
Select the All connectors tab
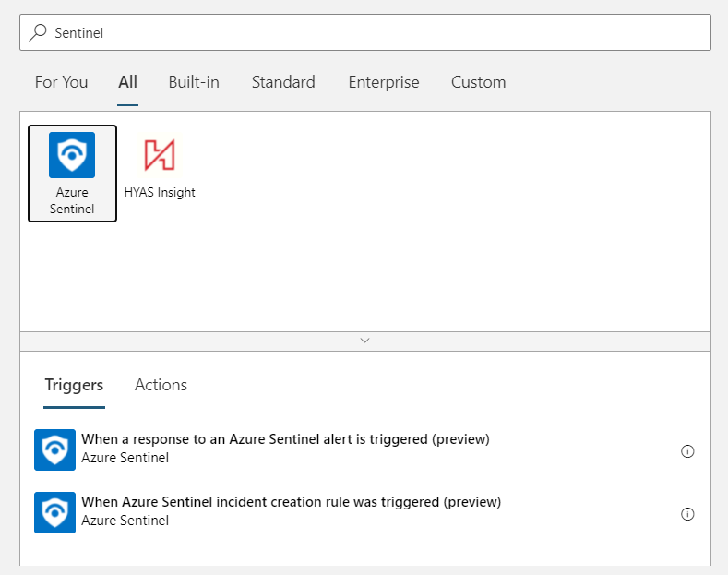click(127, 82)
